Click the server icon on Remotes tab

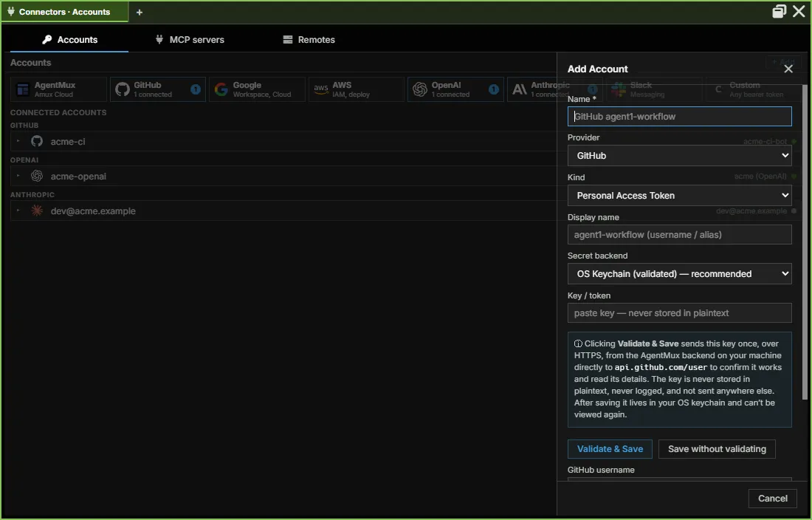288,40
